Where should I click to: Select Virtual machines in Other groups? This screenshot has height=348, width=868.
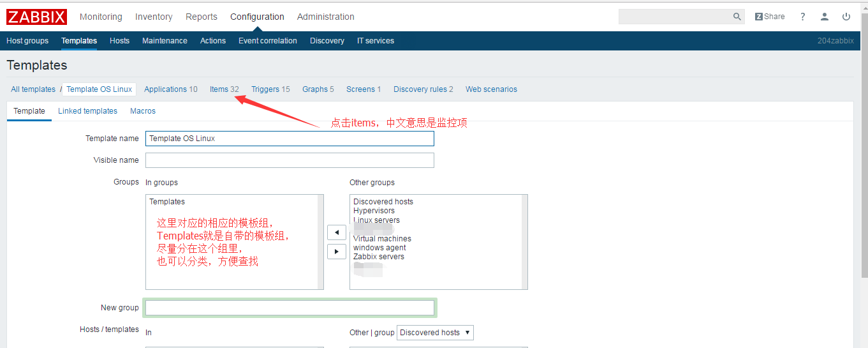tap(383, 239)
